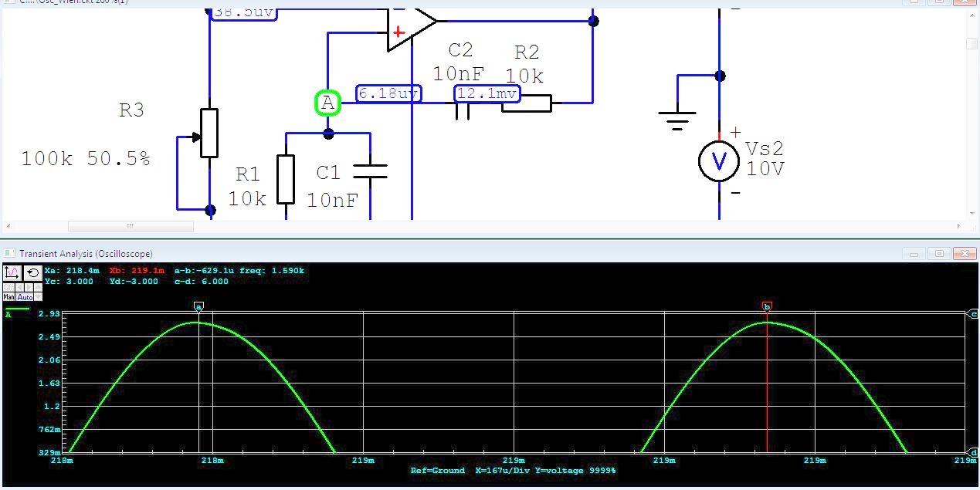Screen dimensions: 980x490
Task: Click the R1 10k label
Action: coord(247,186)
